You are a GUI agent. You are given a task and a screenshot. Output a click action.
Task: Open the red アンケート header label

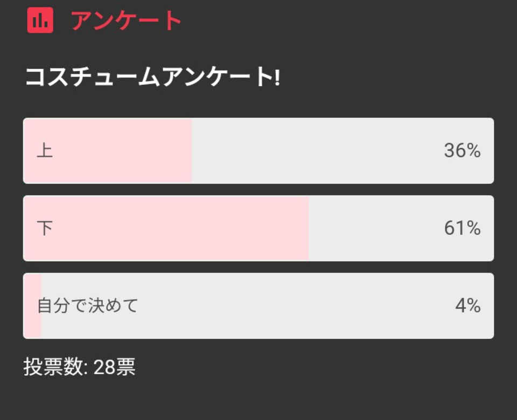pos(126,20)
